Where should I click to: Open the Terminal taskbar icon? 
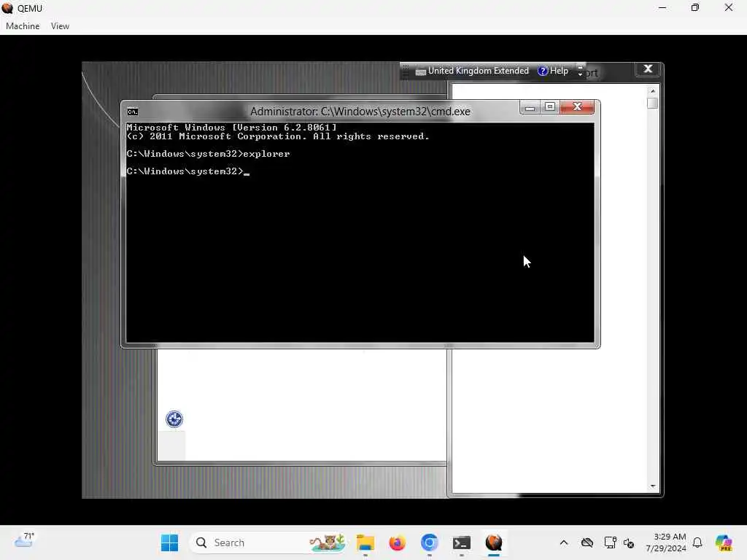click(462, 542)
